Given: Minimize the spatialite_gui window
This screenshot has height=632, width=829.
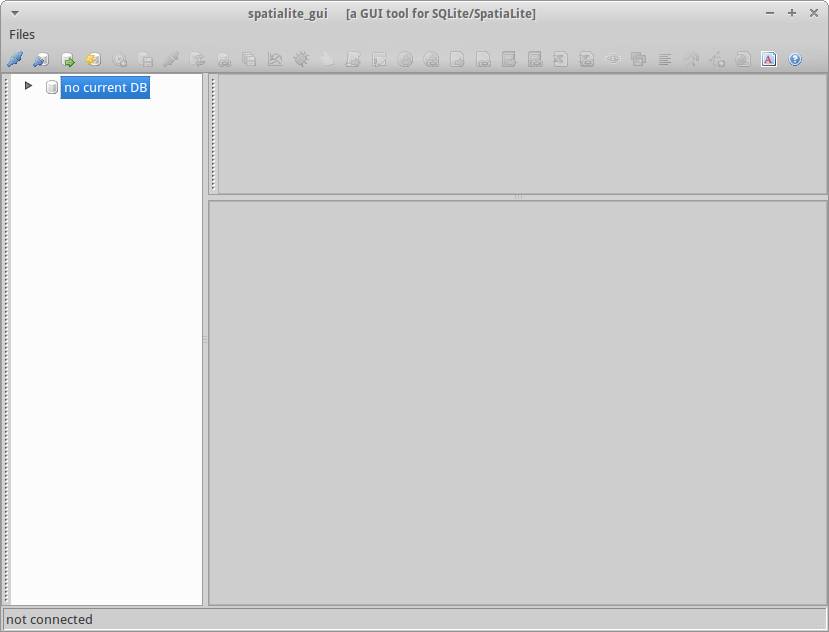Looking at the screenshot, I should pos(770,13).
